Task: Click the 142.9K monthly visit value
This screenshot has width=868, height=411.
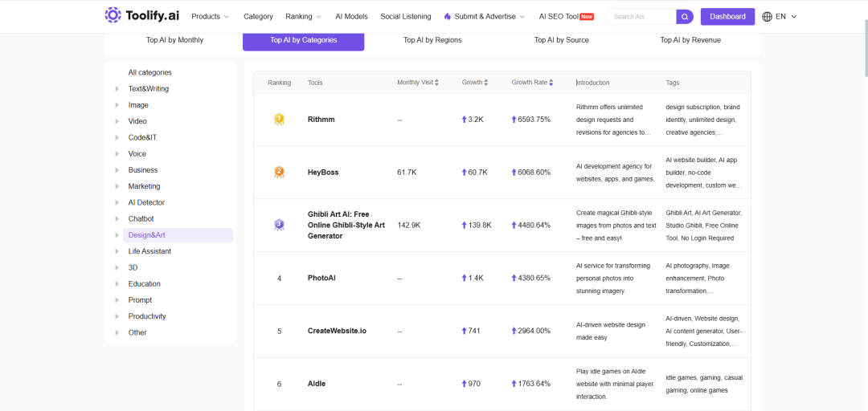Action: pos(409,225)
